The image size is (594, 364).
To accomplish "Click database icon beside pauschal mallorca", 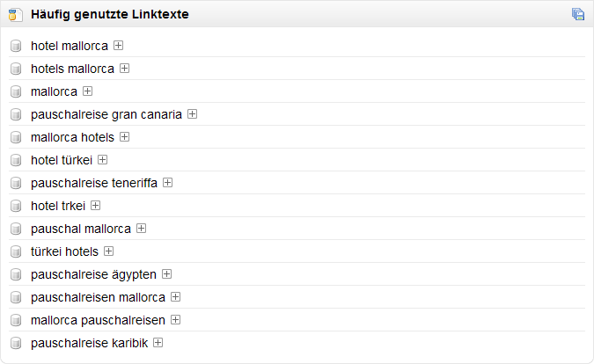I will [16, 229].
